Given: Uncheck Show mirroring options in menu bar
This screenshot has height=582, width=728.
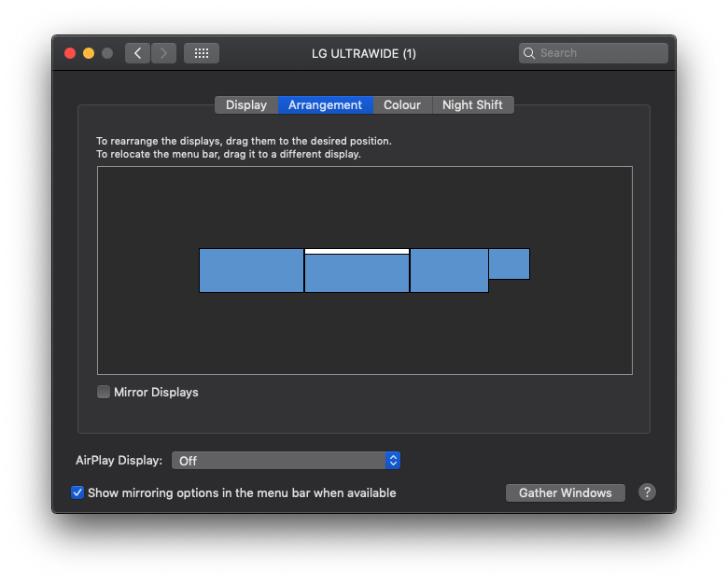Looking at the screenshot, I should click(x=77, y=492).
